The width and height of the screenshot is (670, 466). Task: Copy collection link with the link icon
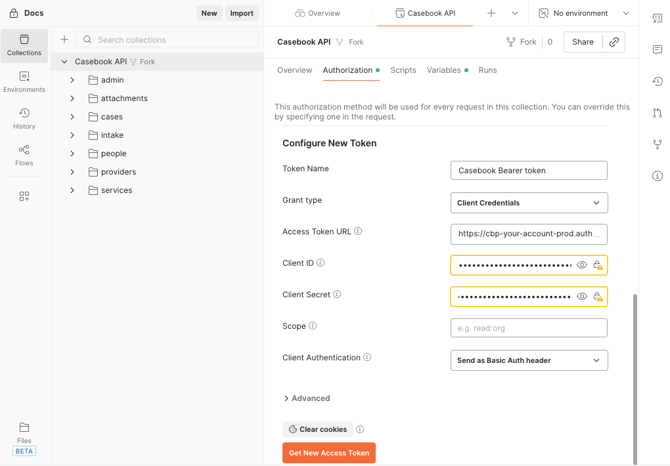coord(614,42)
